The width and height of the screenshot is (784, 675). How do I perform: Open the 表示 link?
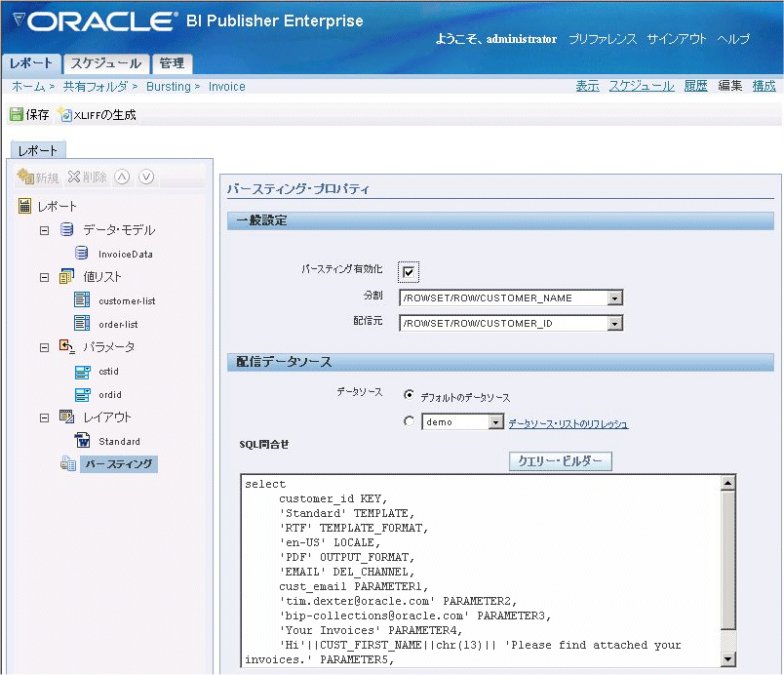point(587,86)
